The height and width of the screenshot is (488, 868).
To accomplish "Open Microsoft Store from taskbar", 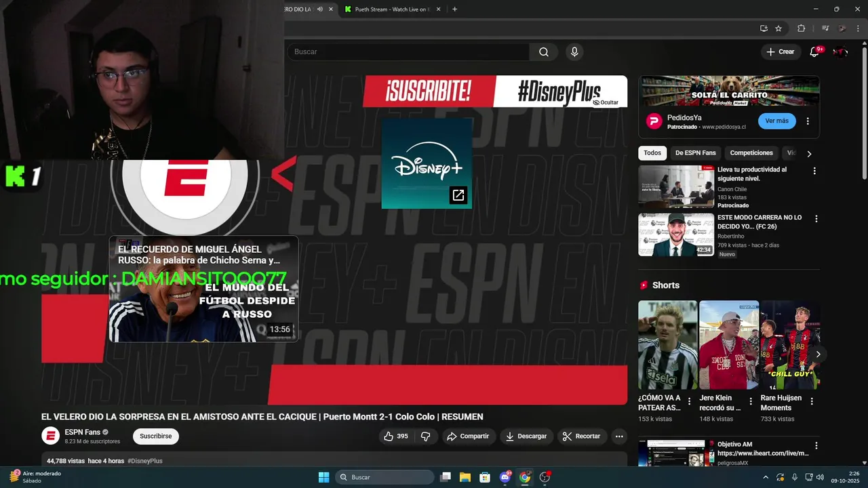I will [x=485, y=477].
